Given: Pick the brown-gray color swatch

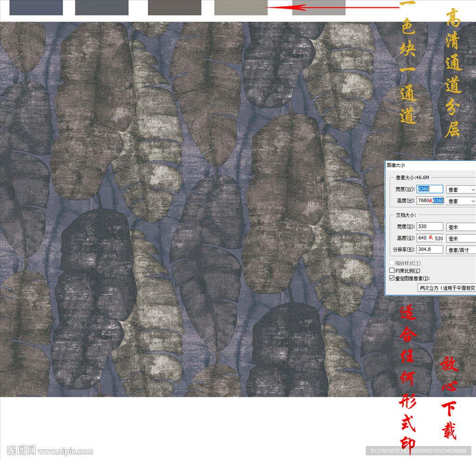Looking at the screenshot, I should [x=175, y=7].
